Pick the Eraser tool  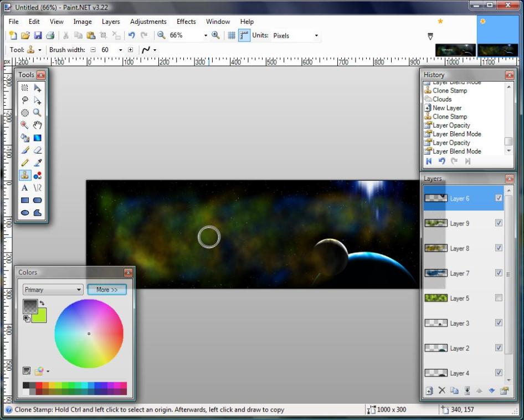coord(38,150)
